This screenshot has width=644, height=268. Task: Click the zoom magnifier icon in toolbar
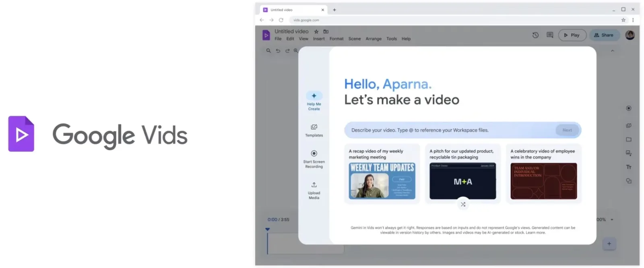[x=296, y=51]
